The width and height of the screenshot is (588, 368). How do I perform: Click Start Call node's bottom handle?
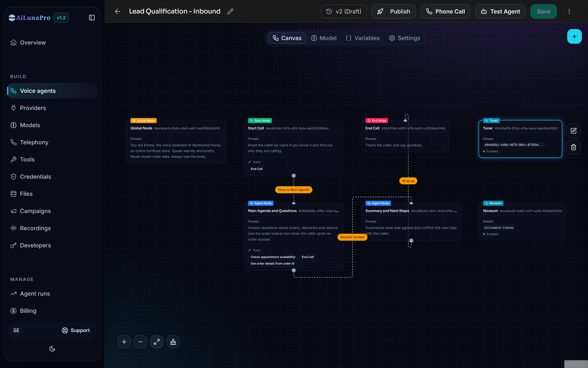[x=294, y=176]
